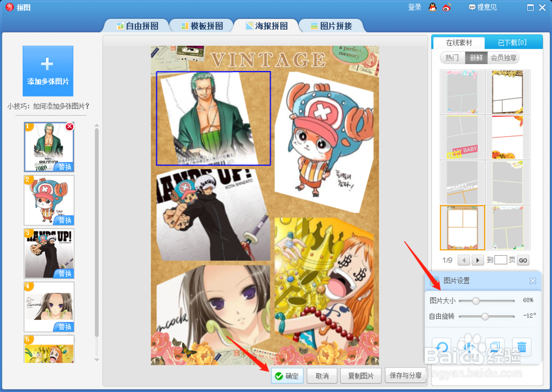This screenshot has width=552, height=392.
Task: Choose the MY BABY template thumbnail
Action: coord(462,137)
